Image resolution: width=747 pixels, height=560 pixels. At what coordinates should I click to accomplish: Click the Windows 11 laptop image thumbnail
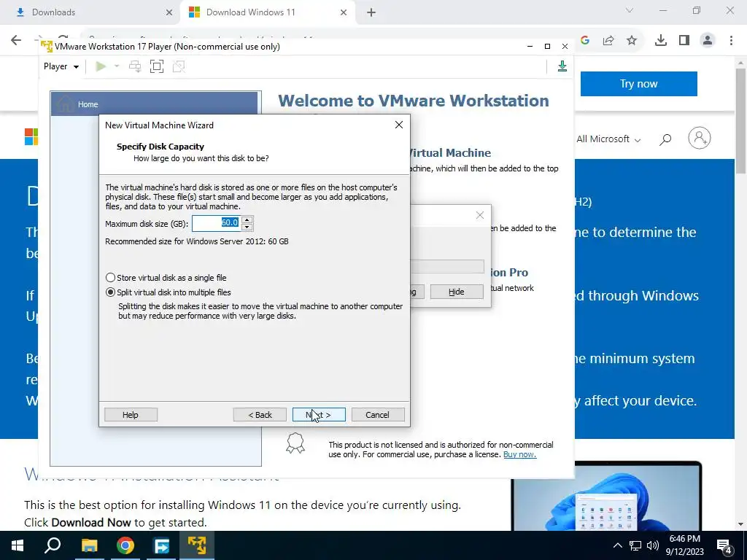[606, 496]
